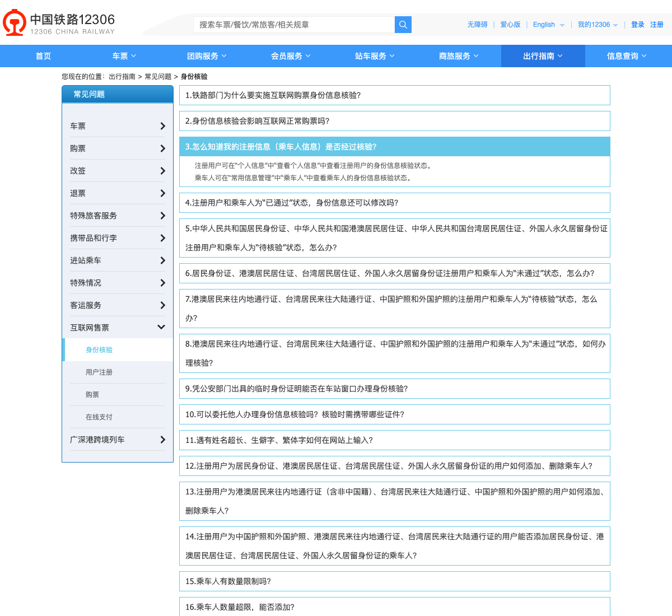The image size is (672, 616).
Task: Select the 用户注册 sidebar sub-item
Action: (x=99, y=372)
